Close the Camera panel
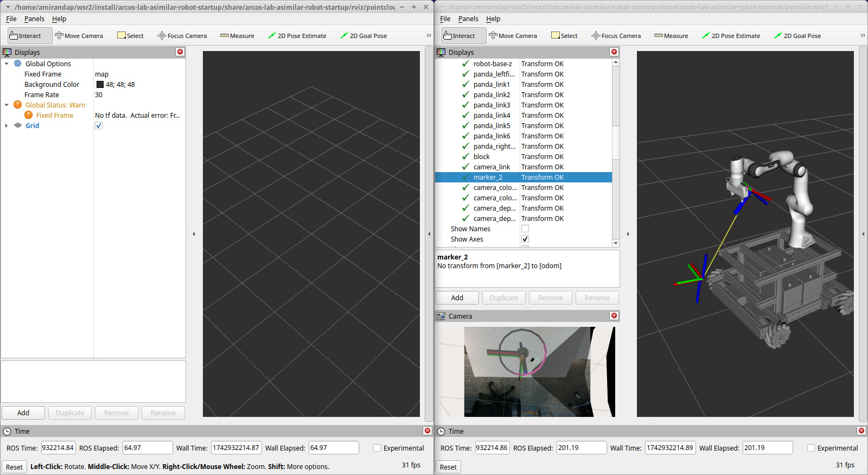 pyautogui.click(x=614, y=315)
